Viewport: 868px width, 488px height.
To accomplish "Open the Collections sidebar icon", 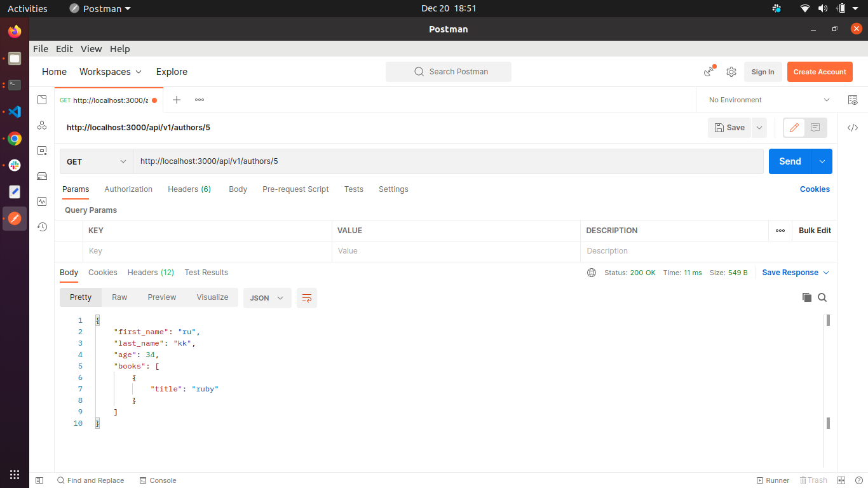I will pos(42,100).
